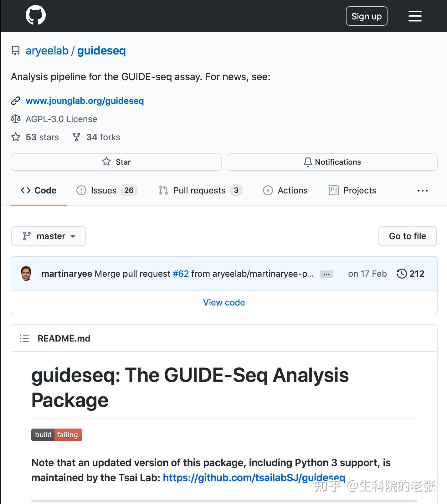
Task: Expand the master branch selector
Action: tap(49, 236)
